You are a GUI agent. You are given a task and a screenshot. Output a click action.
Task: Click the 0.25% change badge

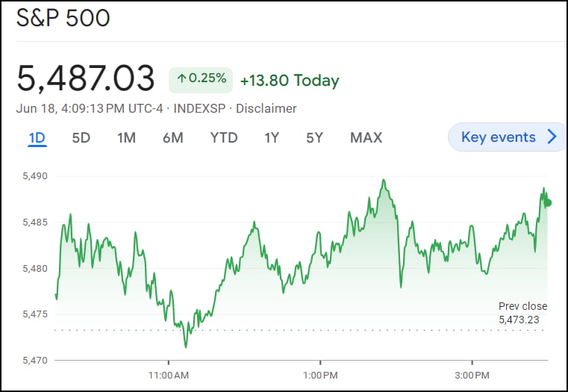201,80
